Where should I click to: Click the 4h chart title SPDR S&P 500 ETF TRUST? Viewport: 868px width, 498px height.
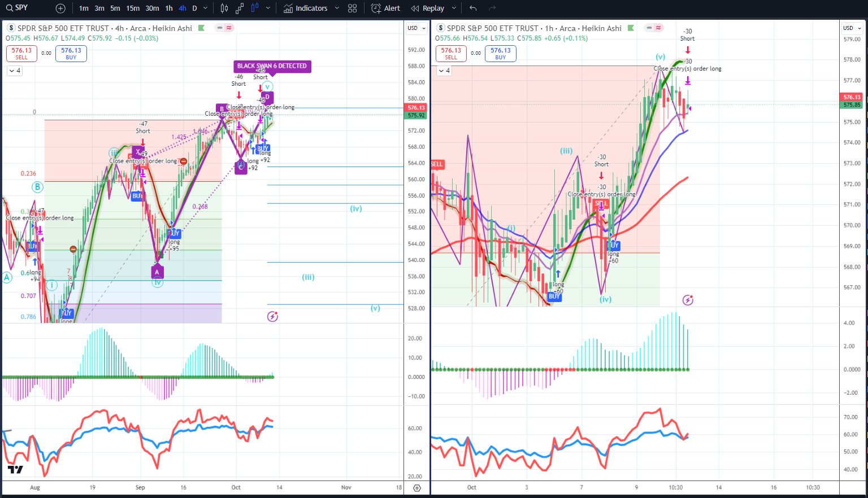click(63, 28)
